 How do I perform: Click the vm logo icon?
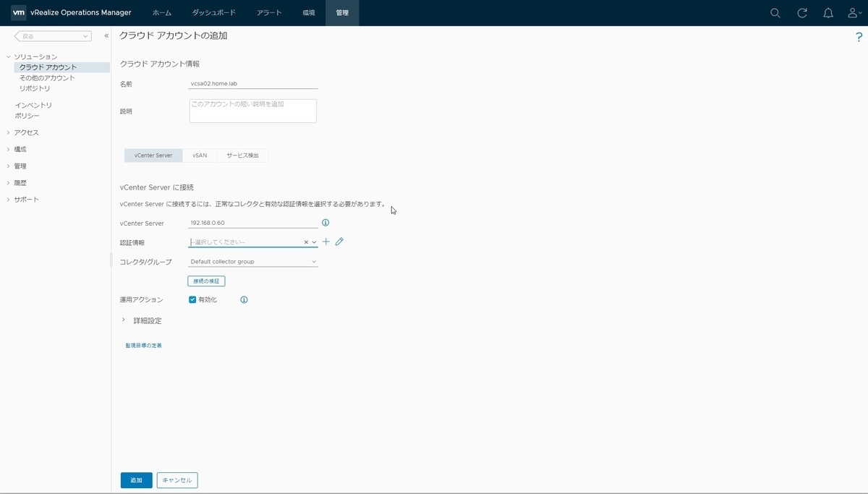19,12
